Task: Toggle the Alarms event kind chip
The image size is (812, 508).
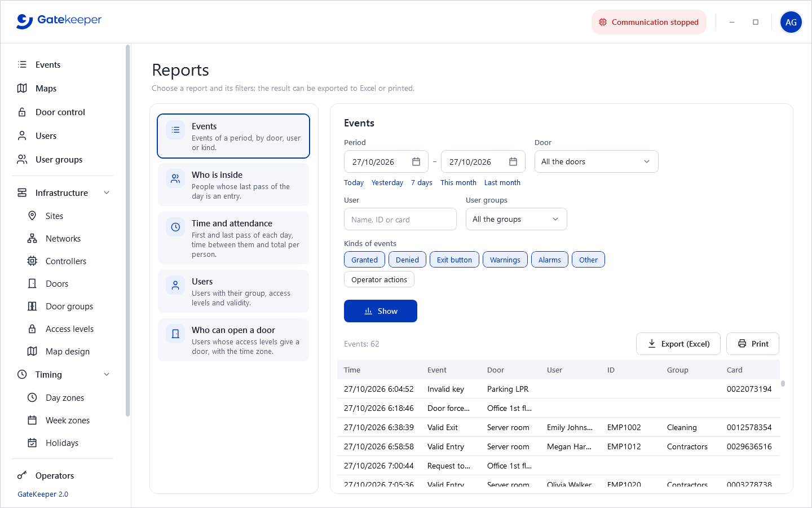Action: coord(549,260)
